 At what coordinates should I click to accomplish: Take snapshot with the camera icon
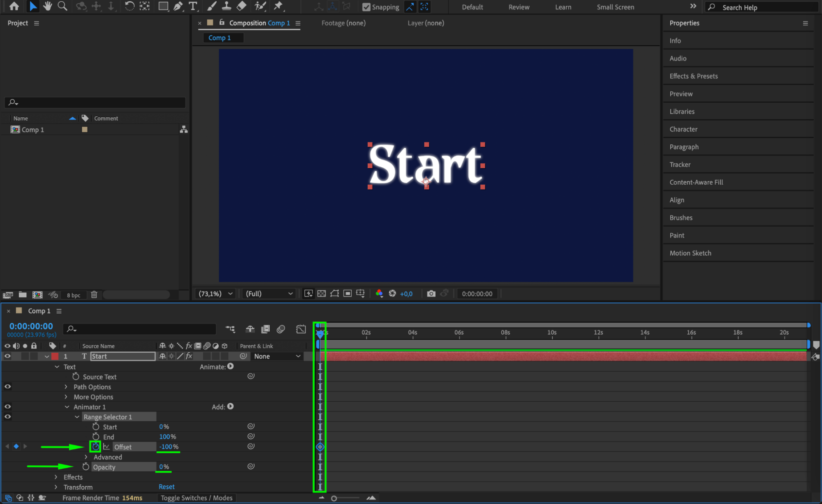[431, 294]
